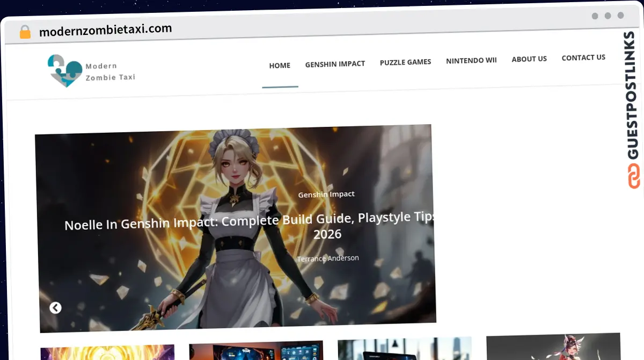Open the Nintendo Wii menu item
The width and height of the screenshot is (644, 360).
pos(471,61)
